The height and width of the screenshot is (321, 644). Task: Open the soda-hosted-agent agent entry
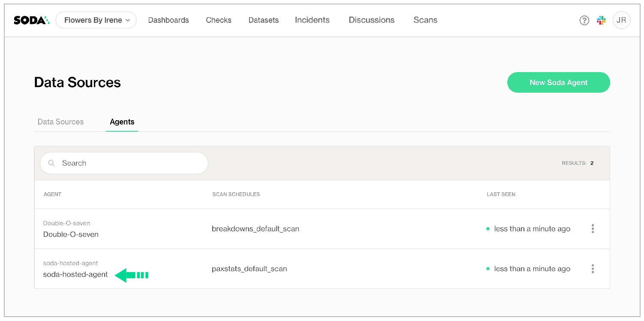pos(75,274)
